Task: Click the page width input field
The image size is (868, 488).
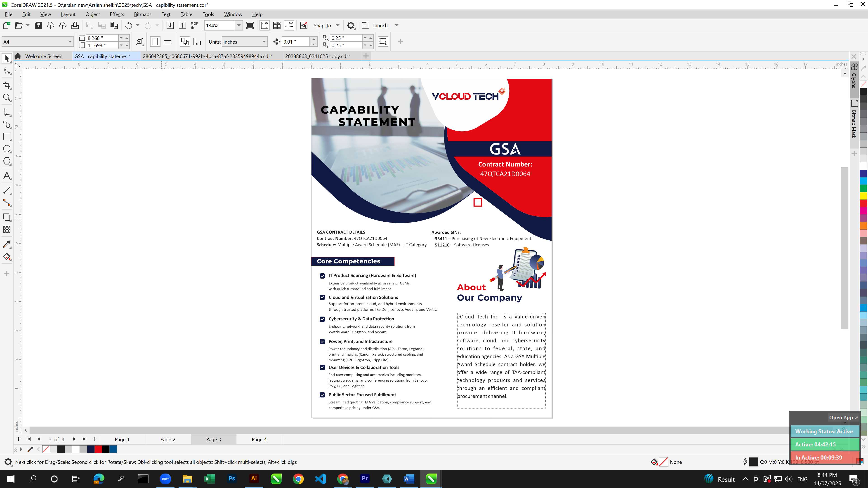Action: tap(102, 38)
